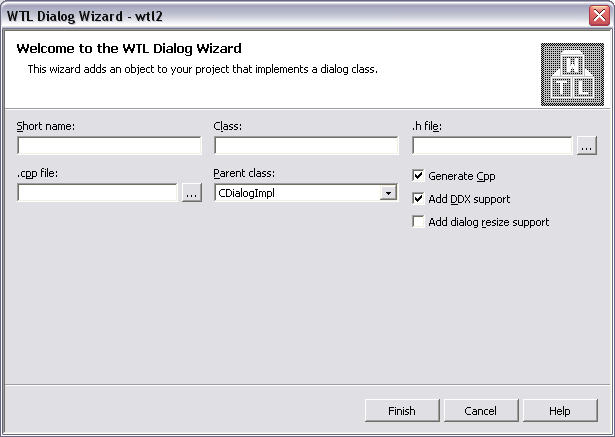The height and width of the screenshot is (437, 615).
Task: Open Help for the wizard
Action: 559,410
